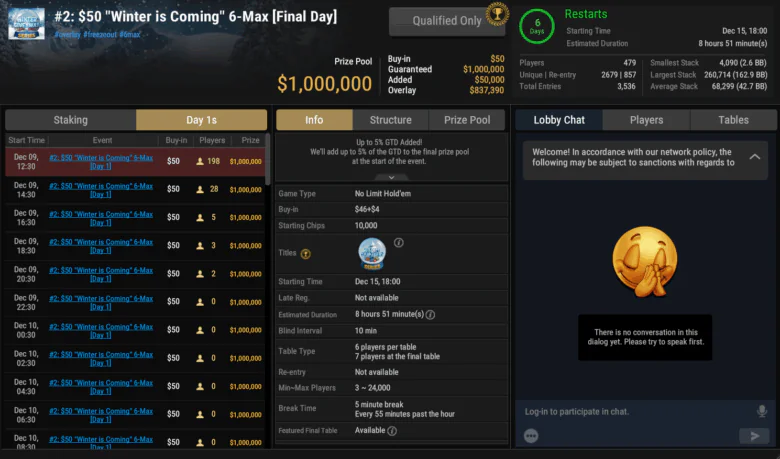780x459 pixels.
Task: Click player icon in 2 players row
Action: click(200, 274)
